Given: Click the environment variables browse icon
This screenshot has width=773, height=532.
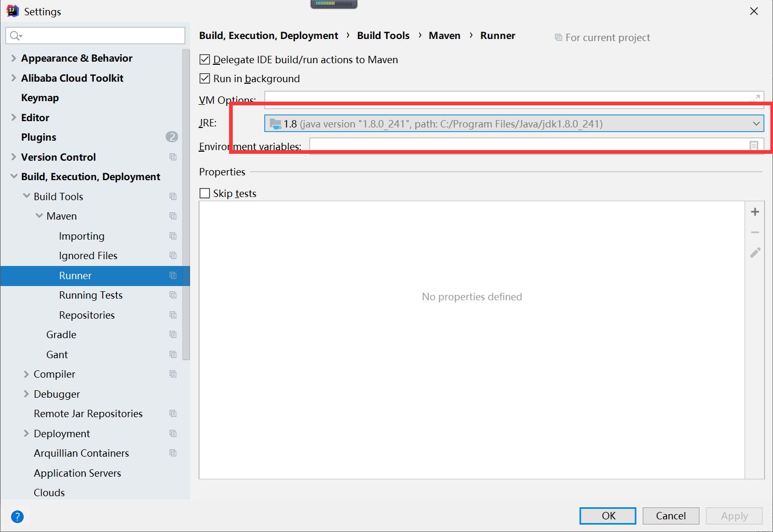Looking at the screenshot, I should (x=754, y=146).
